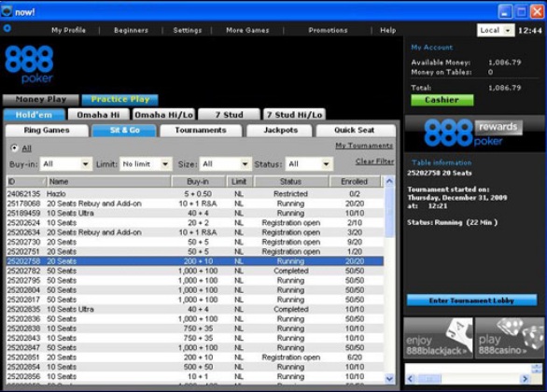This screenshot has height=392, width=547.
Task: Open More Games menu
Action: pyautogui.click(x=247, y=31)
